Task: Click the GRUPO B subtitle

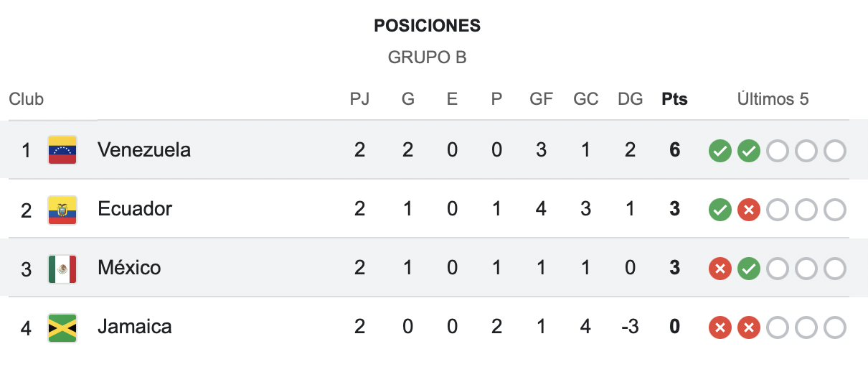Action: point(428,57)
